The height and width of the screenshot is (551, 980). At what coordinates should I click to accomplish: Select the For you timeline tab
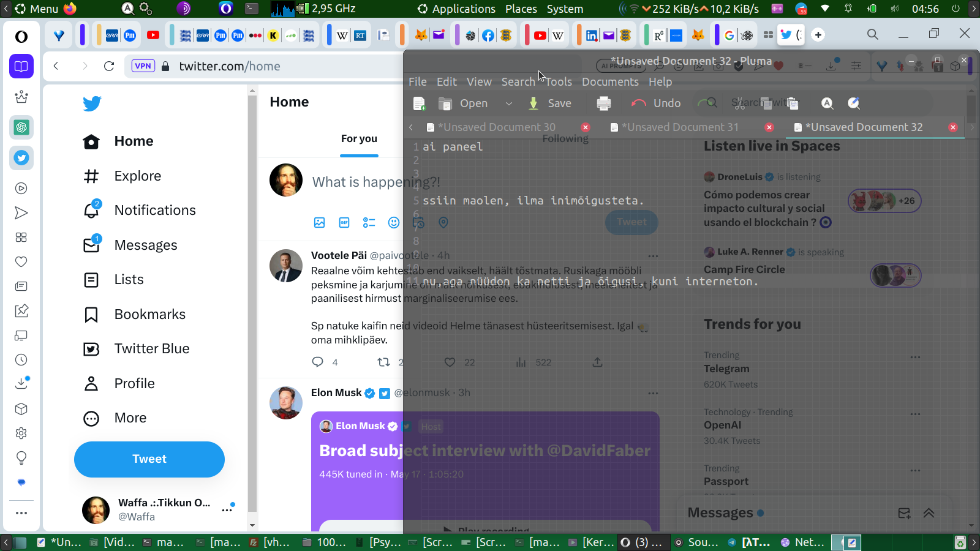click(x=359, y=139)
